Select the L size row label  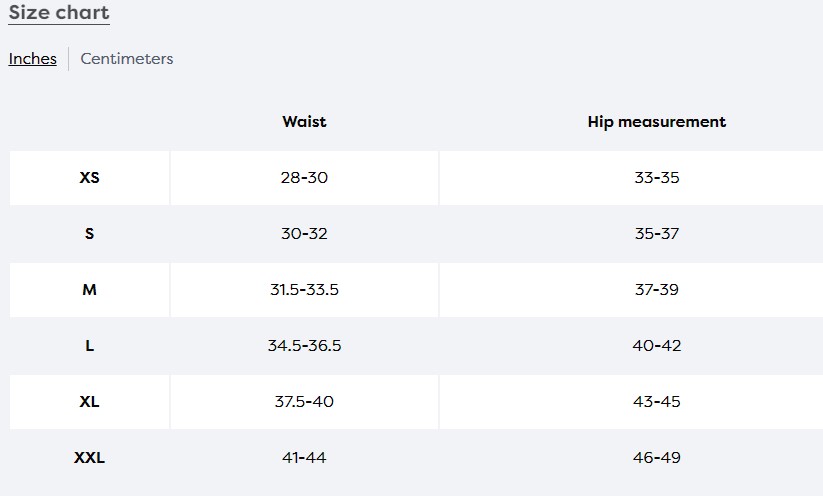click(x=89, y=346)
